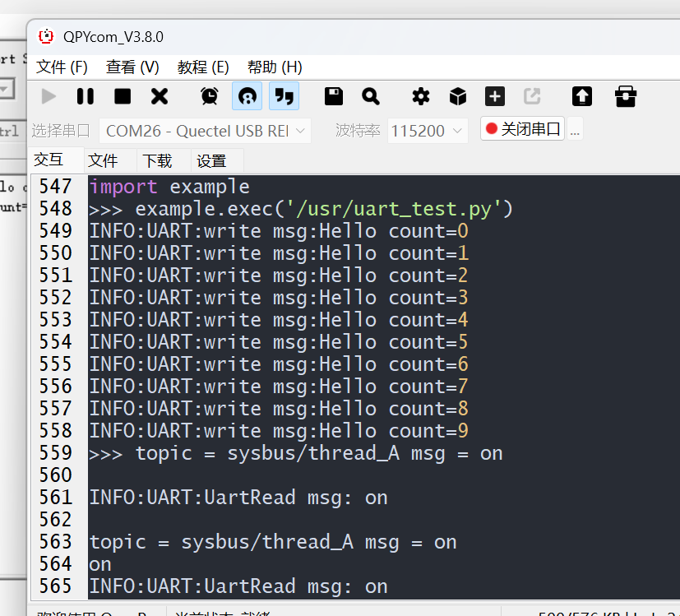Click the floppy disk save icon

[x=334, y=96]
